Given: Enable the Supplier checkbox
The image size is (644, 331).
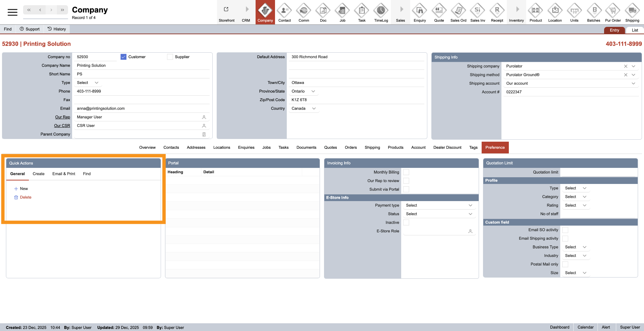Looking at the screenshot, I should coord(170,57).
